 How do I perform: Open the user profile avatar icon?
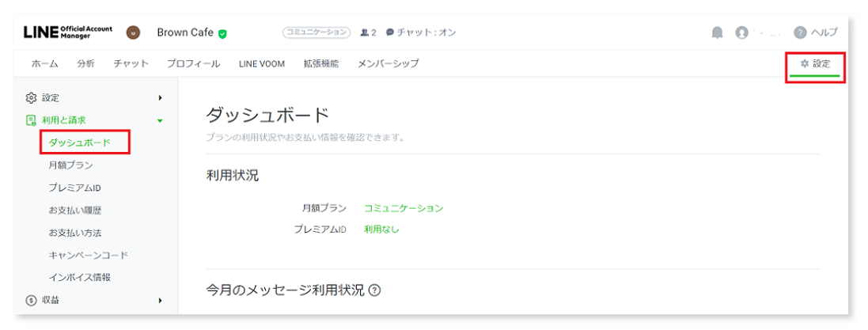[x=741, y=32]
